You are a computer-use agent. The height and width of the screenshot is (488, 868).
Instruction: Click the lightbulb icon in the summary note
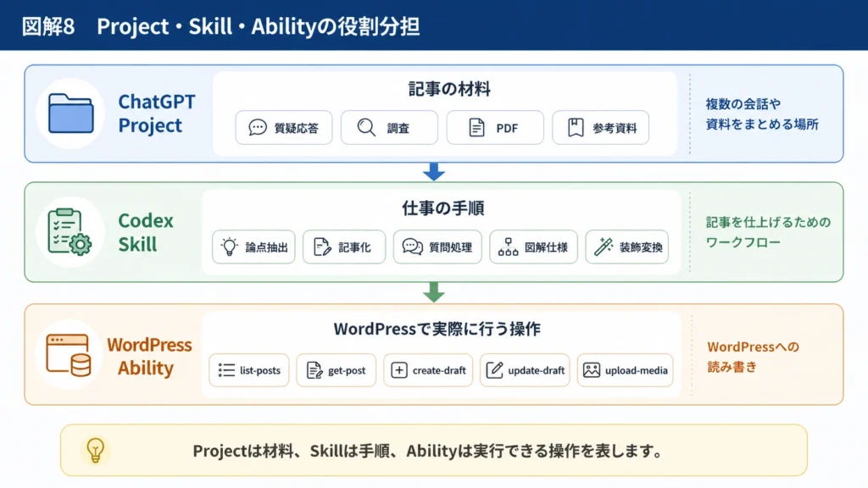point(95,451)
